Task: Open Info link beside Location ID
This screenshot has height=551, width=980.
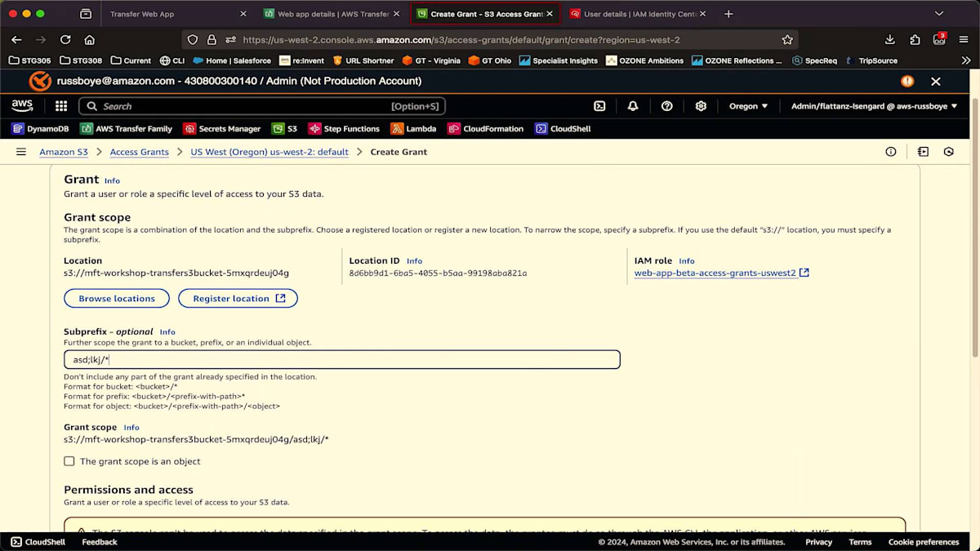Action: tap(414, 261)
